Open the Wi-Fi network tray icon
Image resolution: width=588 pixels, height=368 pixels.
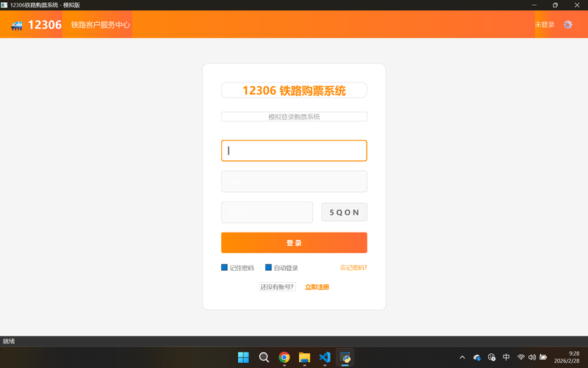[521, 357]
